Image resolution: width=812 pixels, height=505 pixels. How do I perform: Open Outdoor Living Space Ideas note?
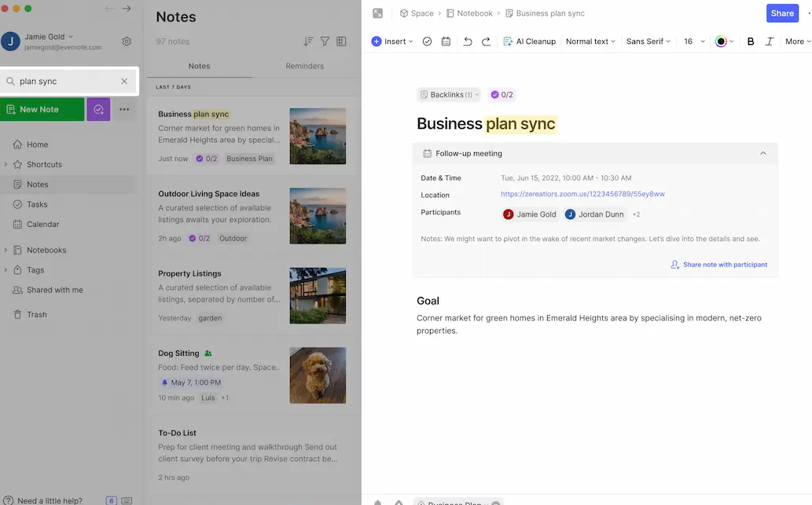point(252,216)
